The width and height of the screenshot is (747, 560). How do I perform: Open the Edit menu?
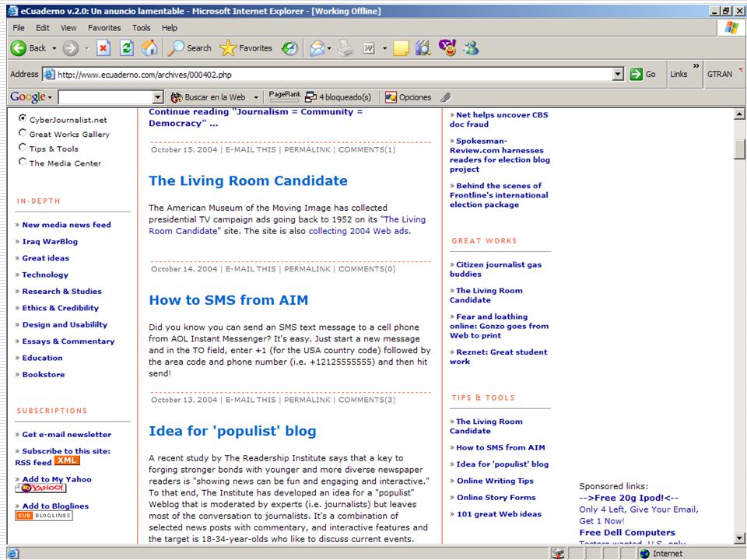[42, 28]
